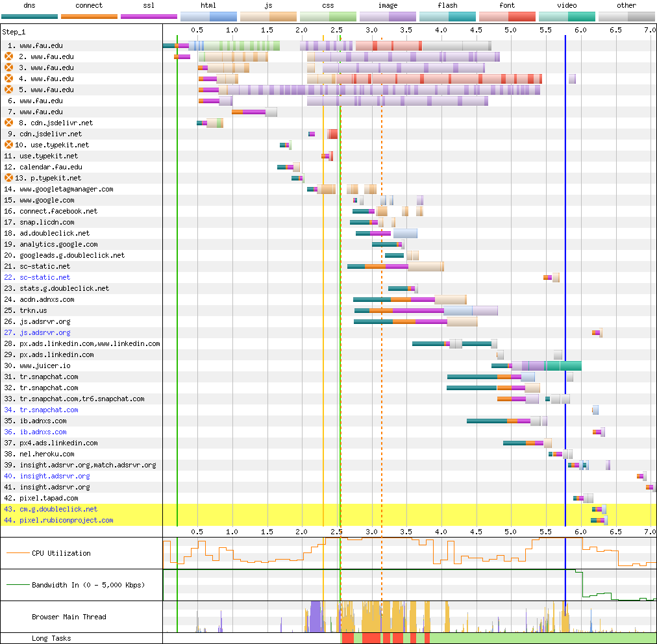Image resolution: width=657 pixels, height=644 pixels.
Task: Select row 11. use.typekit.net label
Action: pos(41,156)
